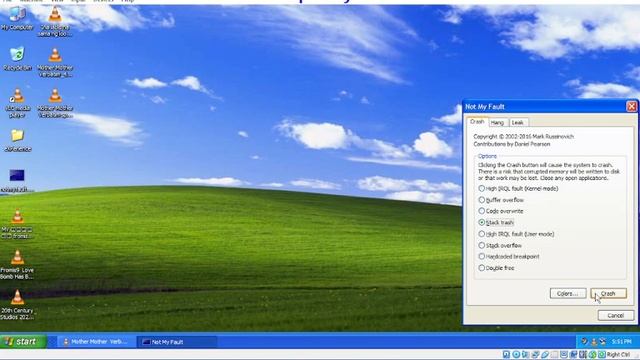Click VirtualBox shared folders status icon

pos(554,354)
